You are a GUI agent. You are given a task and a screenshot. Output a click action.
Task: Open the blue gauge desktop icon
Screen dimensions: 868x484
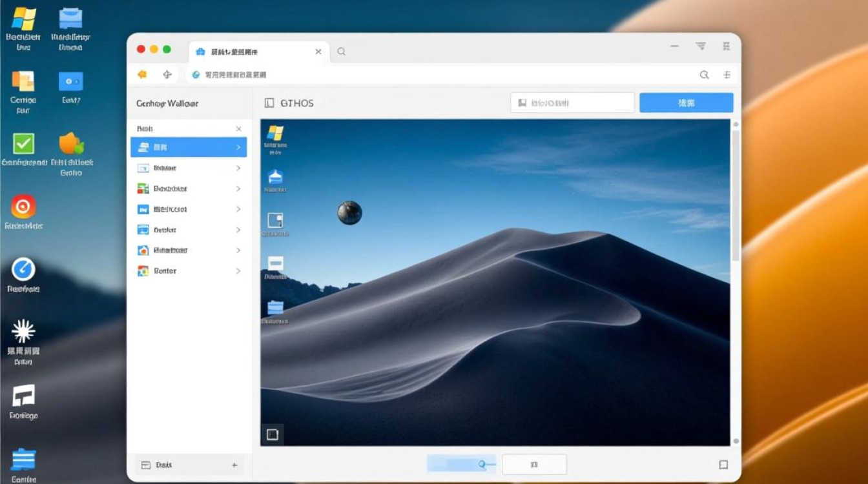[23, 269]
